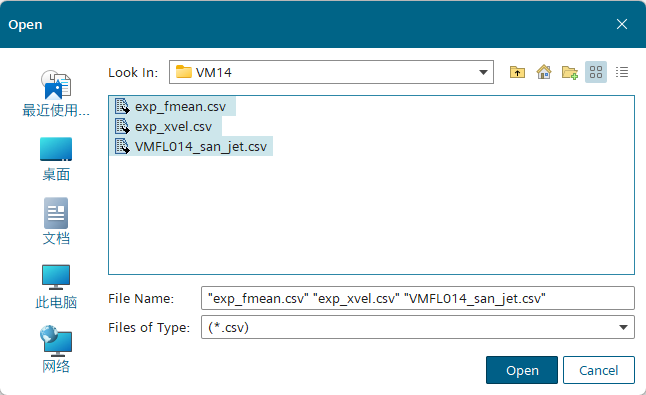Screen dimensions: 646x395
Task: Open the Network (网络) shortcut
Action: [x=56, y=349]
